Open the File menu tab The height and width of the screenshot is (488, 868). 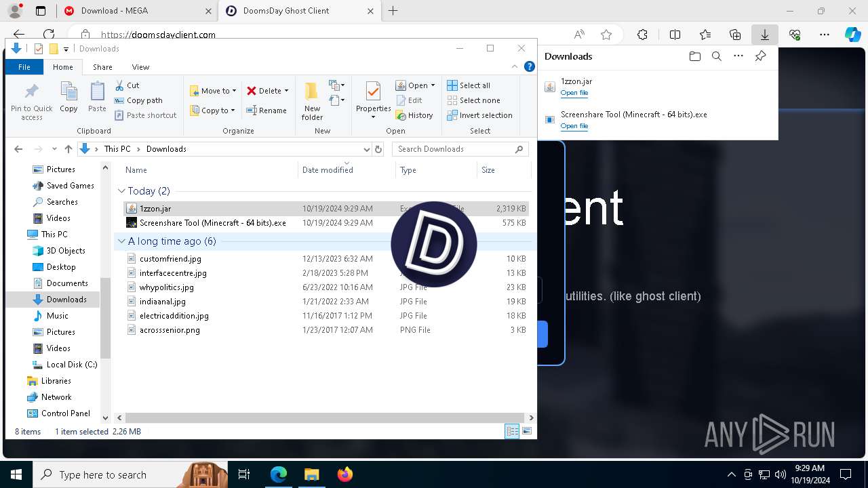point(24,67)
